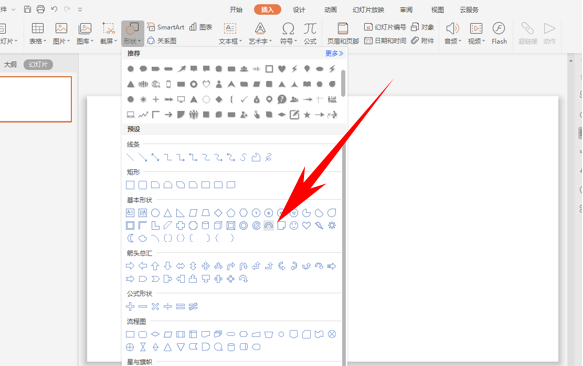Switch to the Design tab

point(299,10)
